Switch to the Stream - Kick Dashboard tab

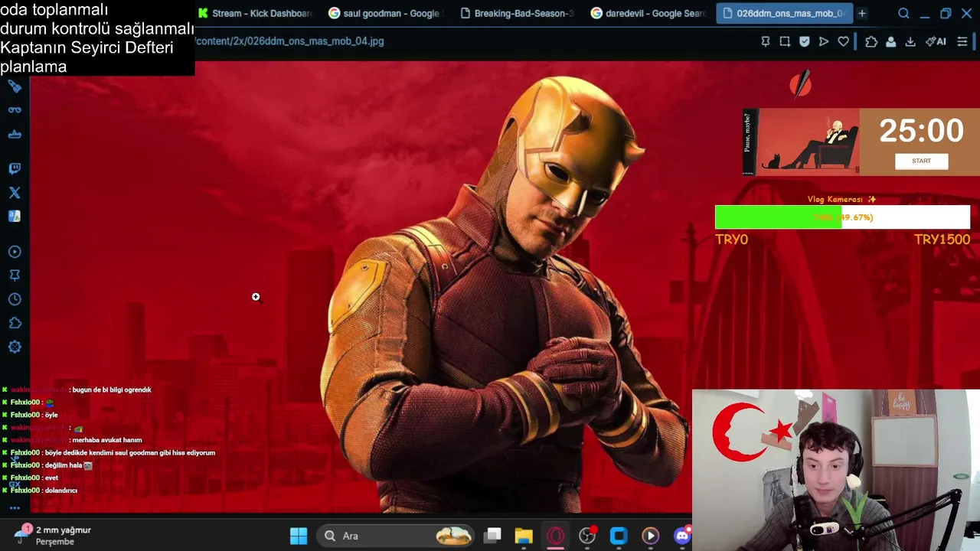click(255, 13)
